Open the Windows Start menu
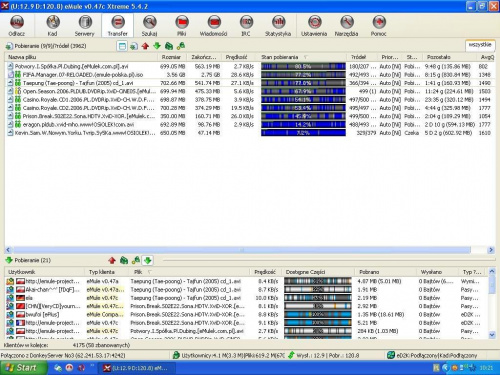Screen dimensions: 500x375 pyautogui.click(x=23, y=368)
